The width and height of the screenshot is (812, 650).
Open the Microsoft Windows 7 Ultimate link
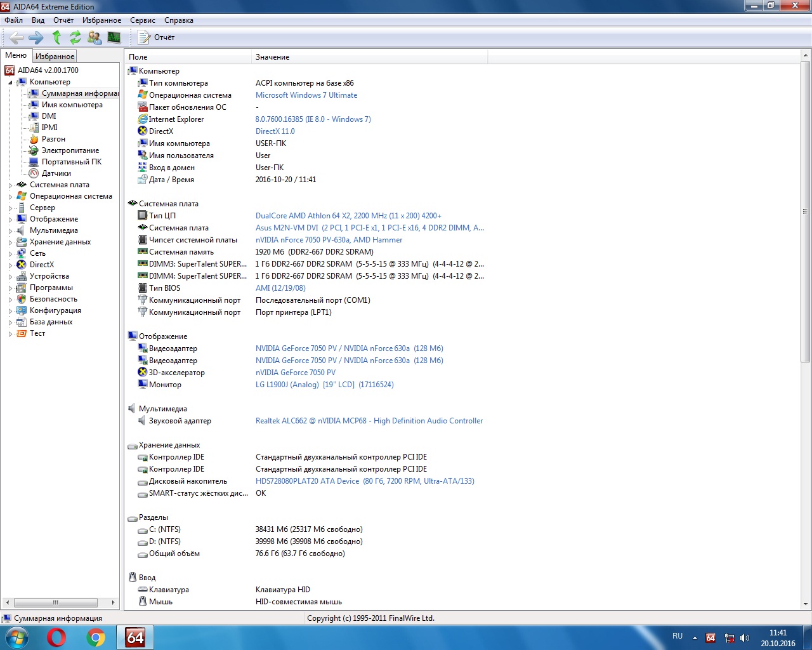point(306,95)
